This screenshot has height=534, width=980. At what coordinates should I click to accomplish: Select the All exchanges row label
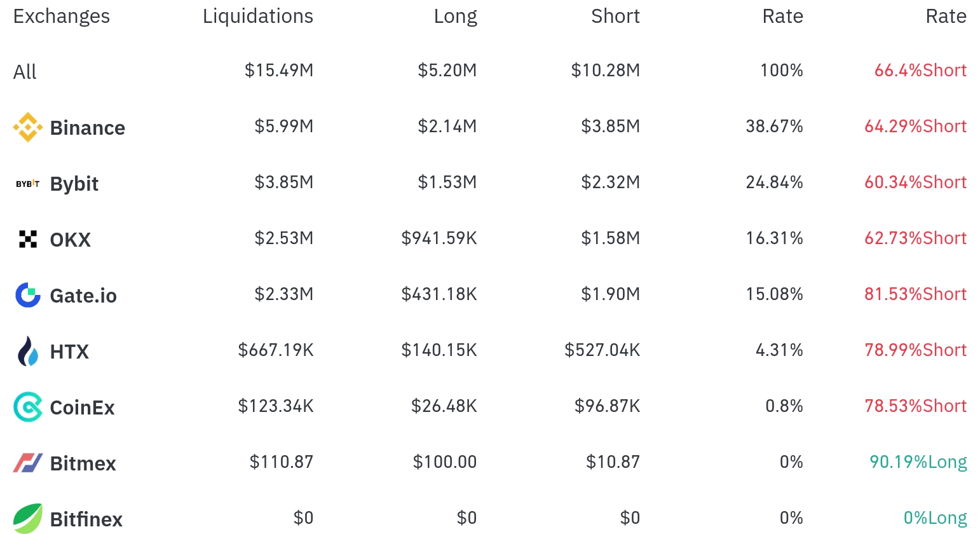[x=25, y=72]
